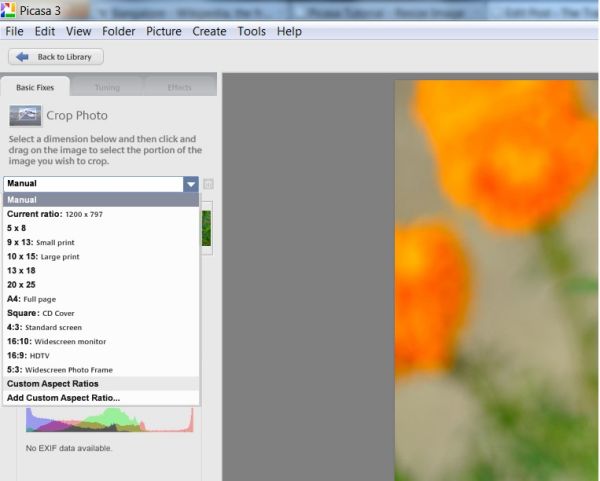Viewport: 600px width, 481px height.
Task: Open the View menu
Action: (78, 31)
